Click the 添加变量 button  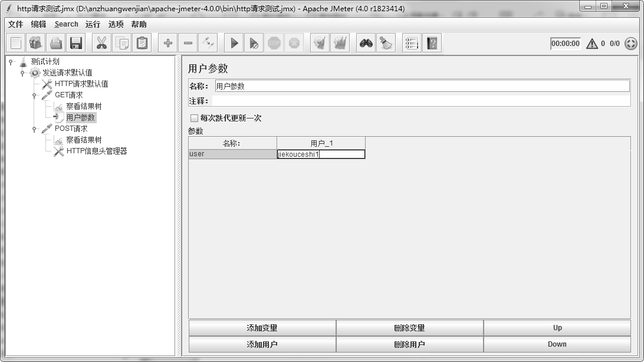[262, 328]
